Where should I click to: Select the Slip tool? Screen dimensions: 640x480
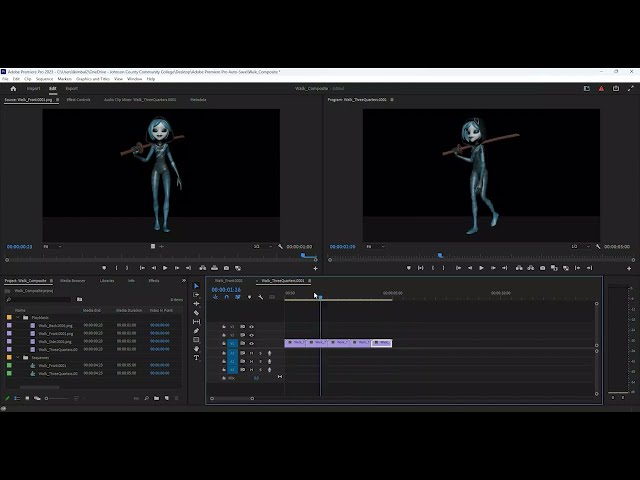196,322
